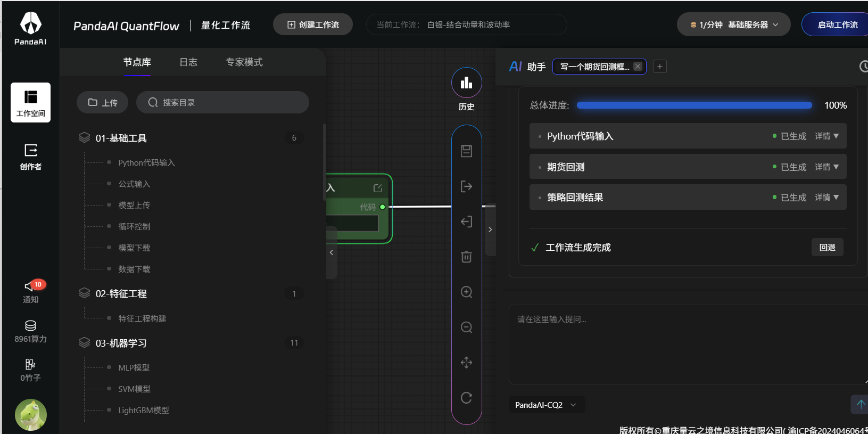Open the 历史 history chart icon
The height and width of the screenshot is (434, 868).
click(x=467, y=83)
